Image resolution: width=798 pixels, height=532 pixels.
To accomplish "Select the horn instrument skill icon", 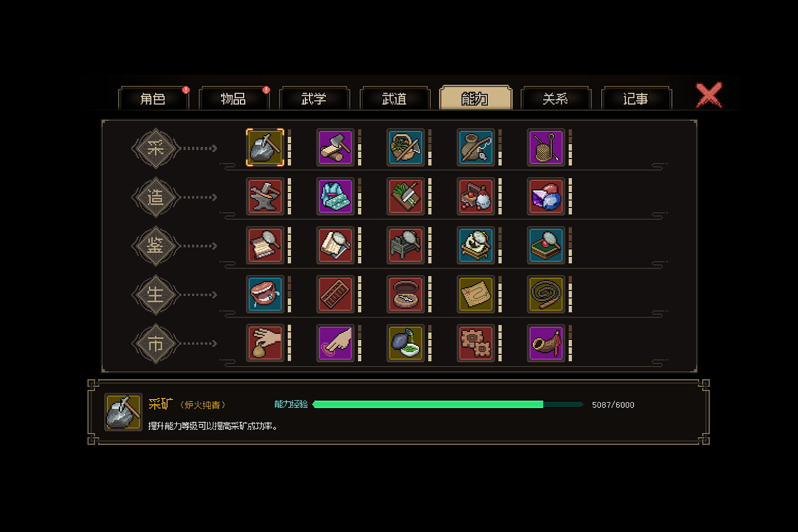I will tap(546, 343).
